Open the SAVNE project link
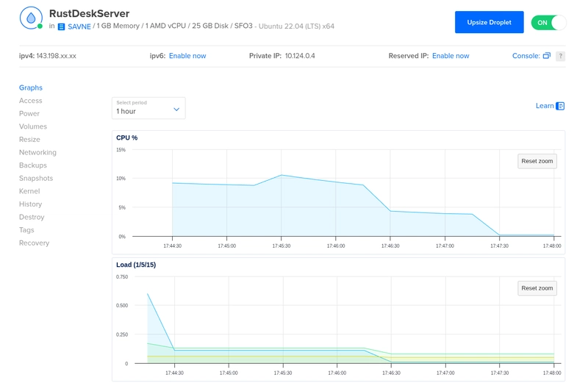Viewport: 588px width, 383px height. (x=79, y=26)
